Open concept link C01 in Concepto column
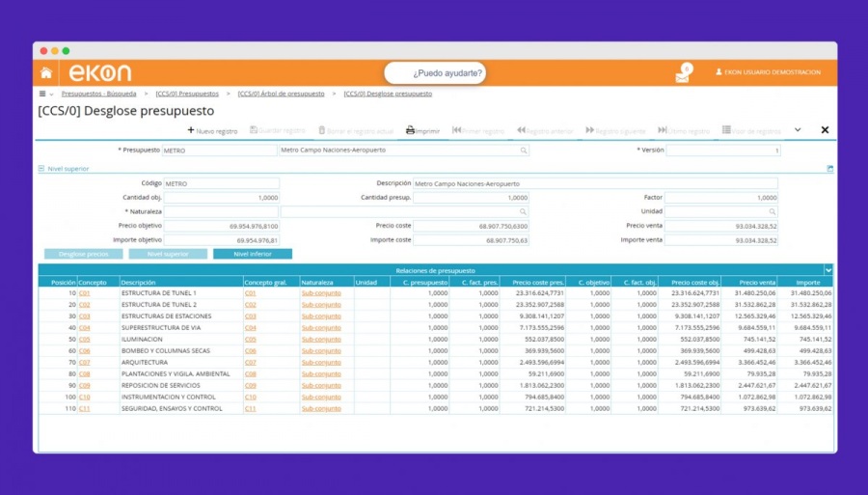 click(x=84, y=293)
